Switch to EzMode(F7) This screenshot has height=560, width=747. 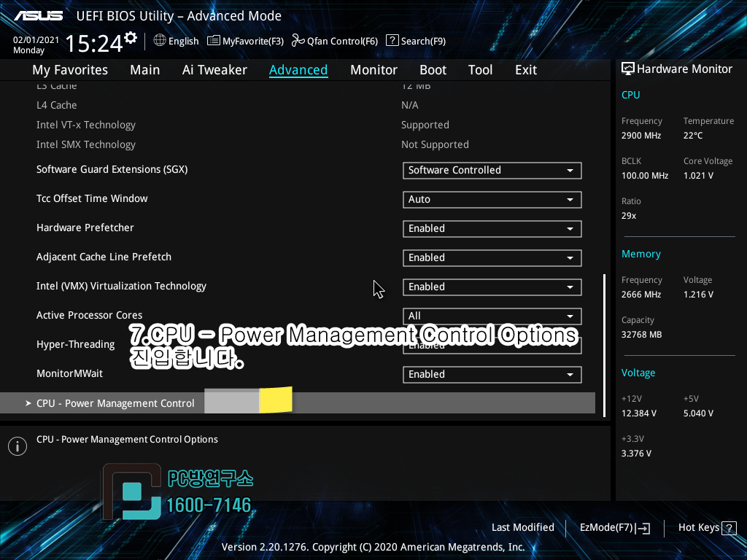click(x=615, y=528)
